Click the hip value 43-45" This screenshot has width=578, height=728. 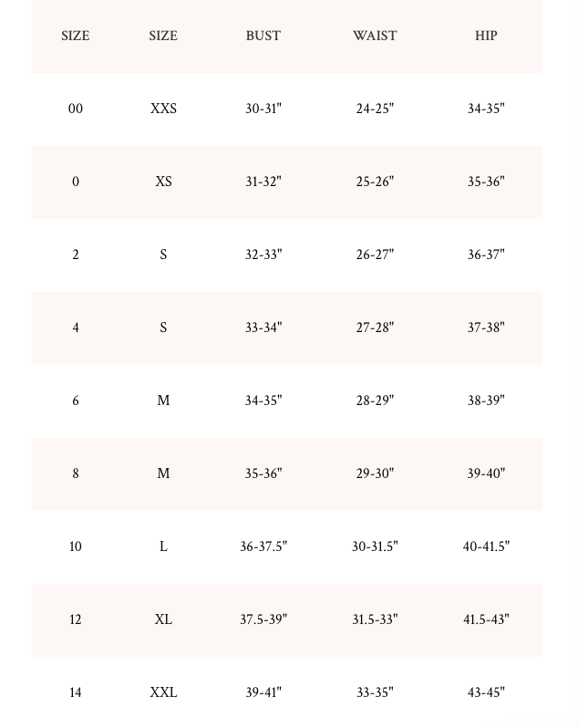point(486,692)
